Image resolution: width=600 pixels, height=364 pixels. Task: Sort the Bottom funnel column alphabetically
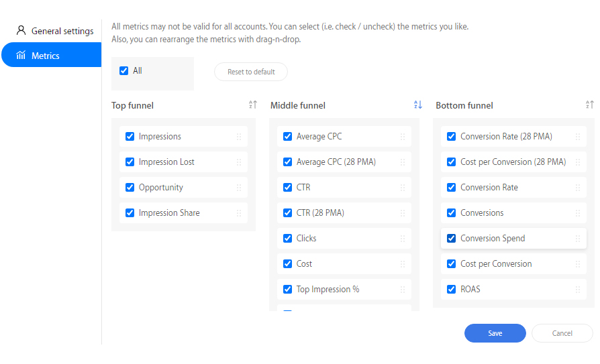(590, 105)
